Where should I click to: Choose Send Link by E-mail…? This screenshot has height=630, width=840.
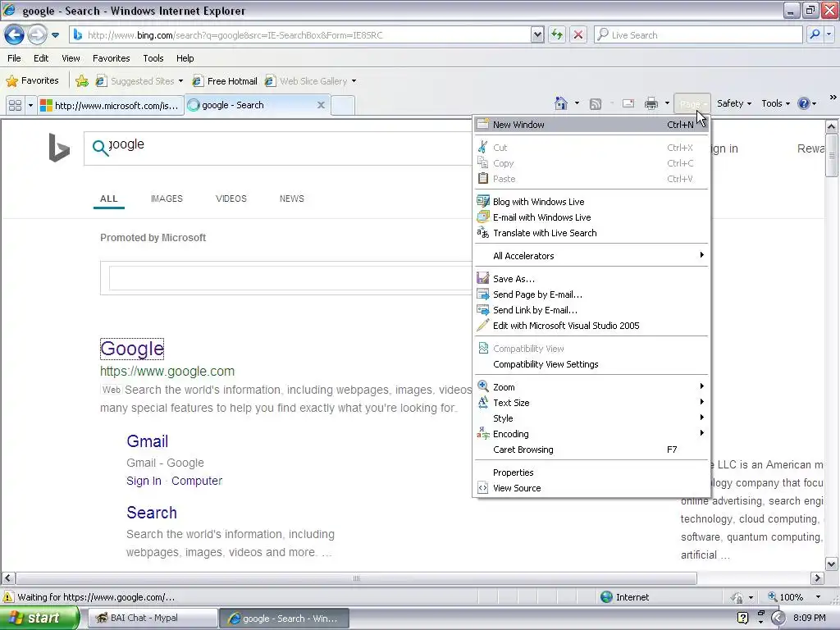pos(591,310)
